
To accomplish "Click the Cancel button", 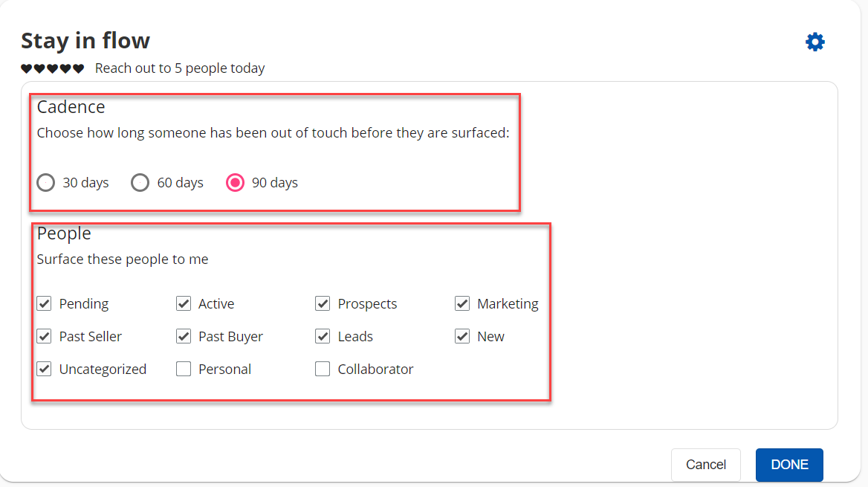I will (x=705, y=465).
